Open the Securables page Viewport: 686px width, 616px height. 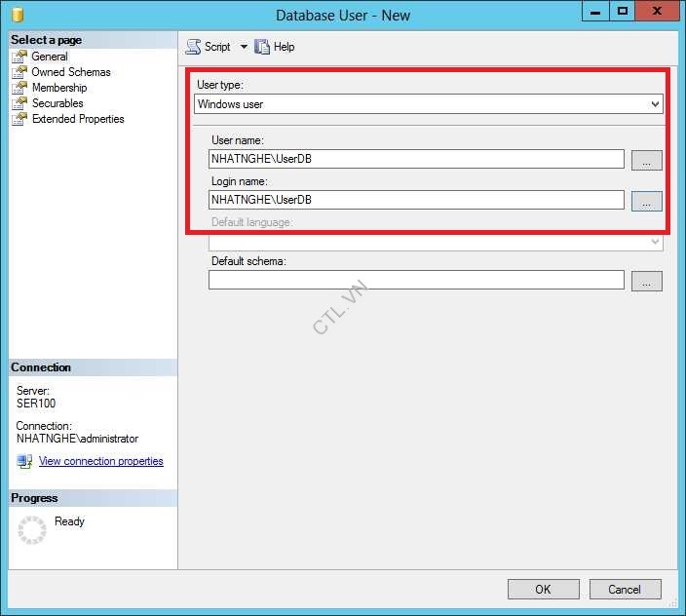click(x=57, y=103)
